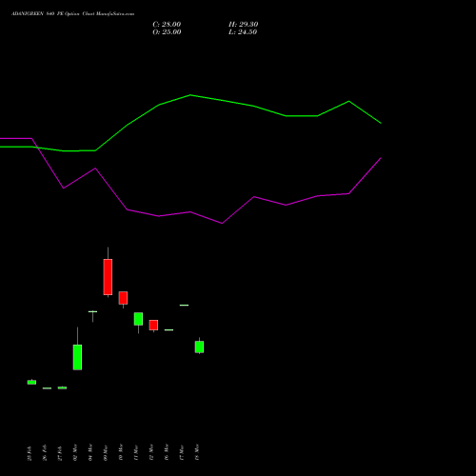Select the open value O: 25.00

167,32
